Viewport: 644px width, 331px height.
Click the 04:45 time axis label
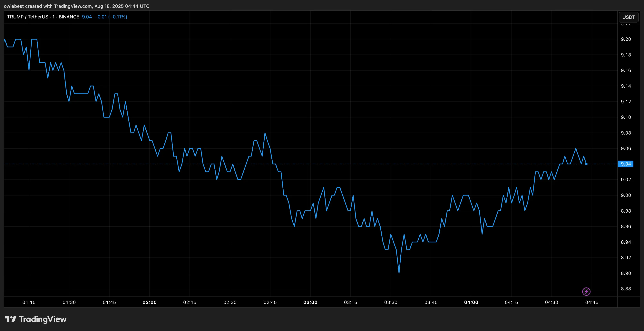(x=592, y=302)
